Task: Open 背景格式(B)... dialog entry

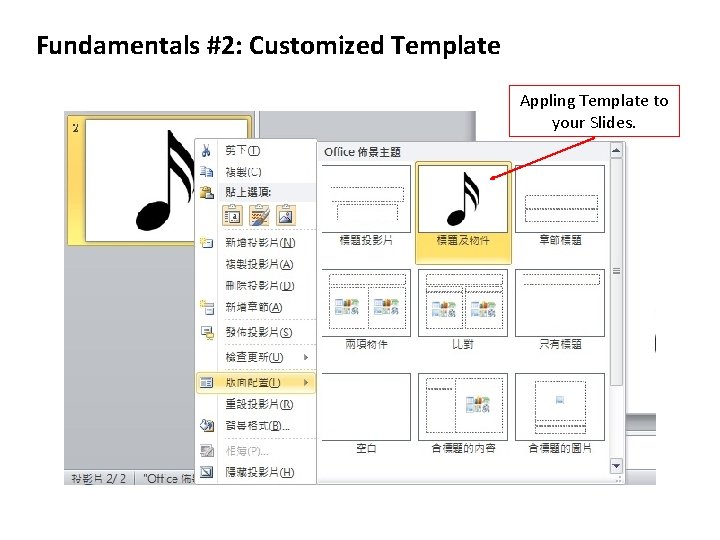Action: pos(257,426)
